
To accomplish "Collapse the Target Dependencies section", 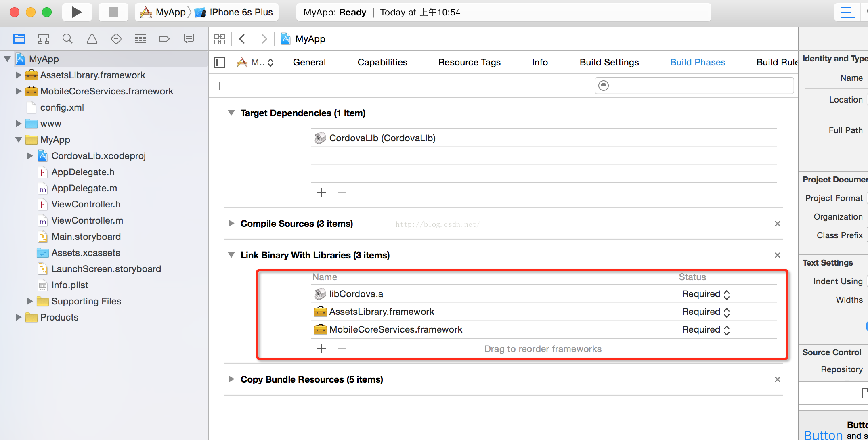I will pyautogui.click(x=231, y=113).
